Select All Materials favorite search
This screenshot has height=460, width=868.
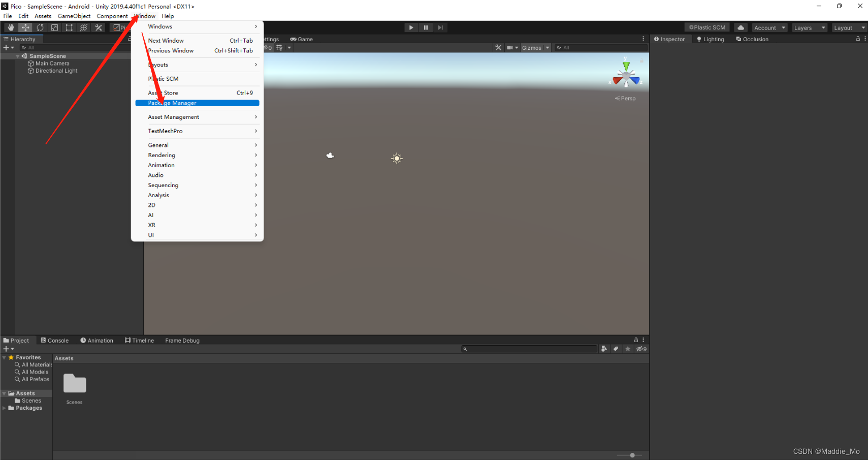point(34,364)
